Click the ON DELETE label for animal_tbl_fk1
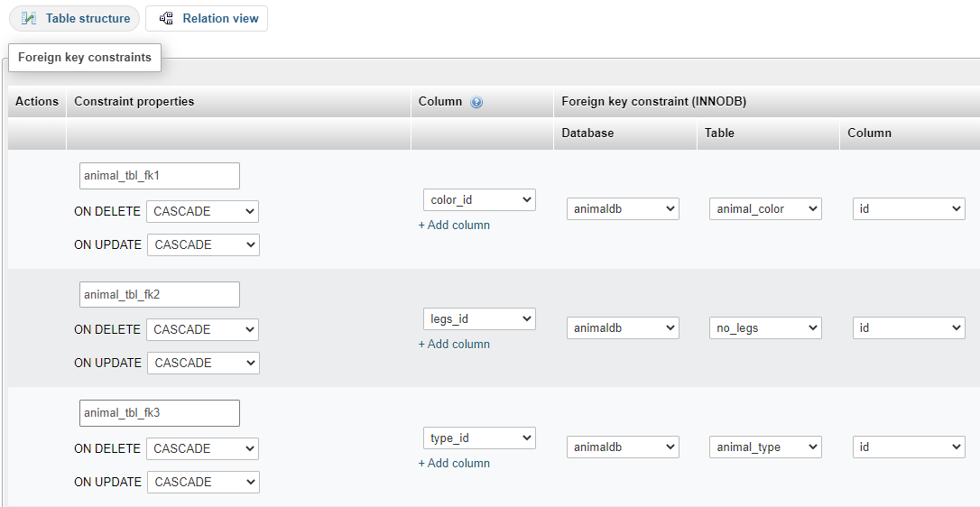Viewport: 980px width, 507px height. coord(106,211)
